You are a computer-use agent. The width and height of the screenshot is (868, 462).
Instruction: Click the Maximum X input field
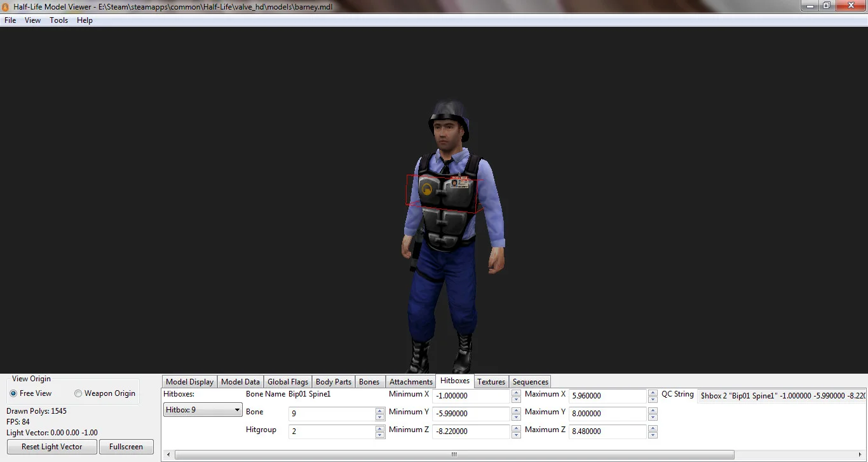tap(608, 396)
